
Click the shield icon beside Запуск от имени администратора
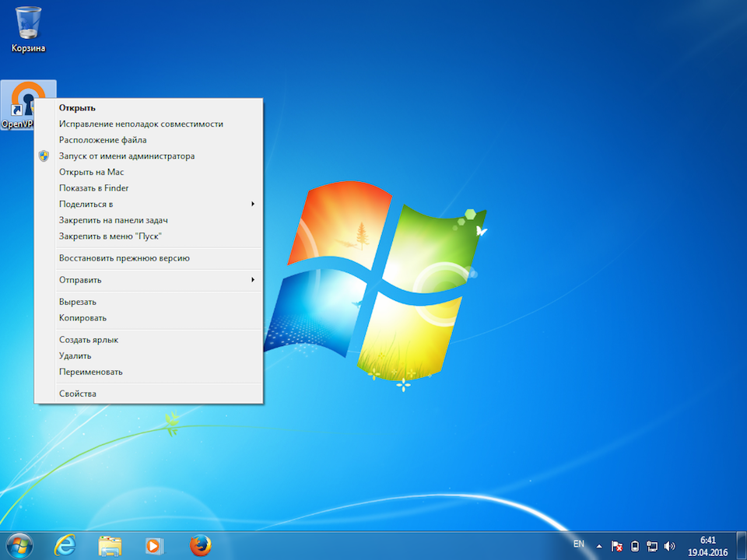[44, 156]
